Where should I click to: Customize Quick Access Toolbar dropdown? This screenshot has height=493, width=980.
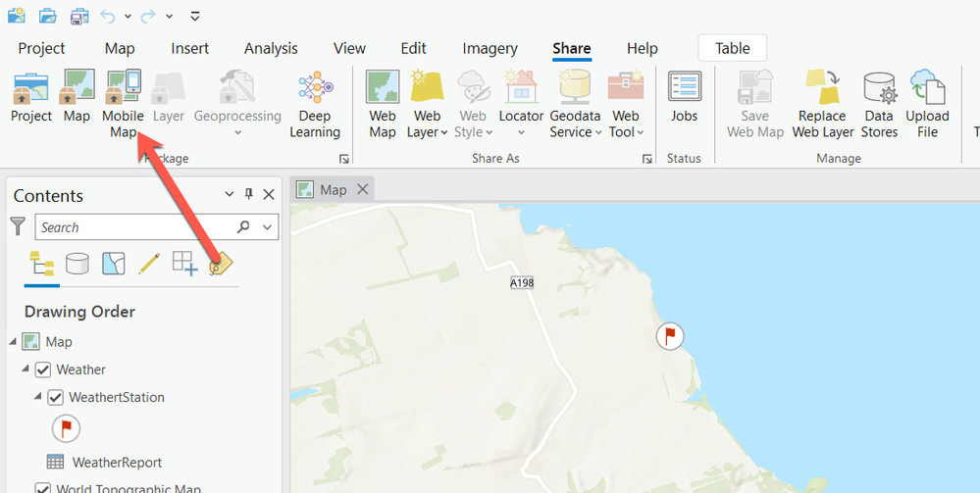pyautogui.click(x=195, y=16)
